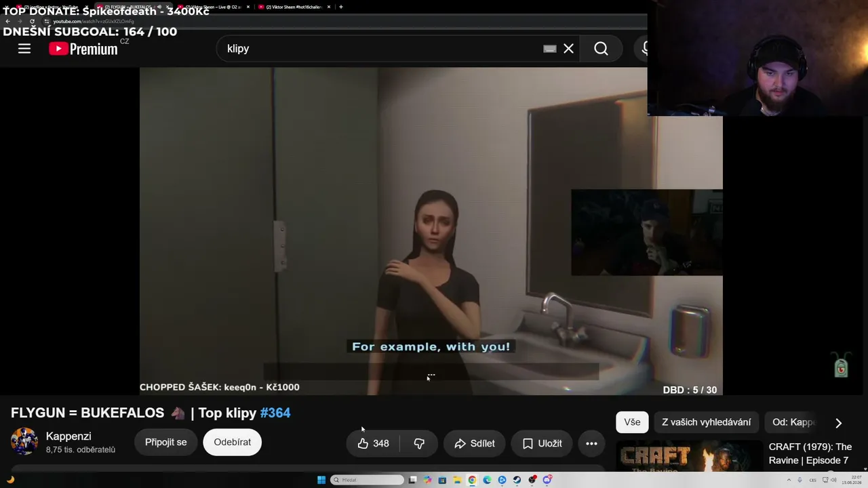Image resolution: width=868 pixels, height=488 pixels.
Task: Open the CES keyboard language switcher
Action: (812, 480)
